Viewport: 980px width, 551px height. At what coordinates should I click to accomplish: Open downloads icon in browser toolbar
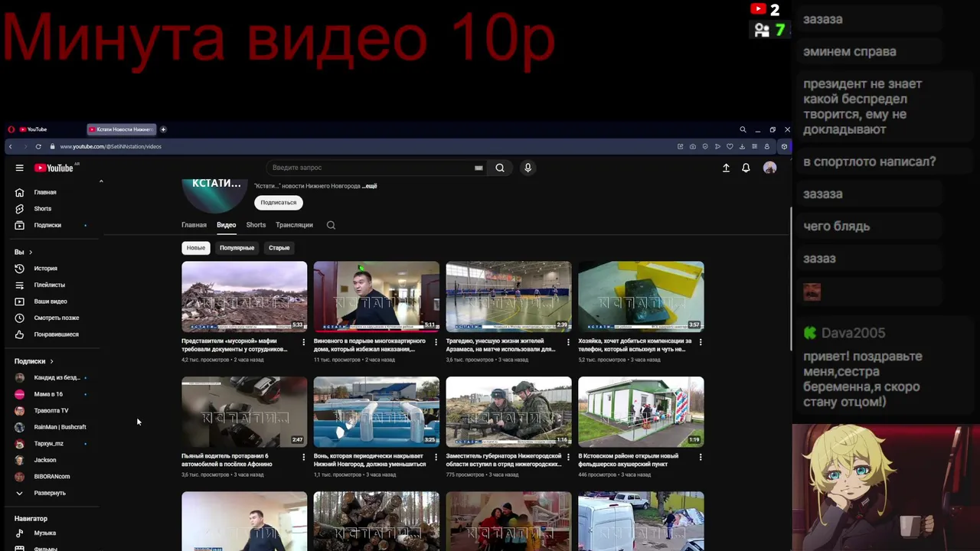click(x=742, y=146)
